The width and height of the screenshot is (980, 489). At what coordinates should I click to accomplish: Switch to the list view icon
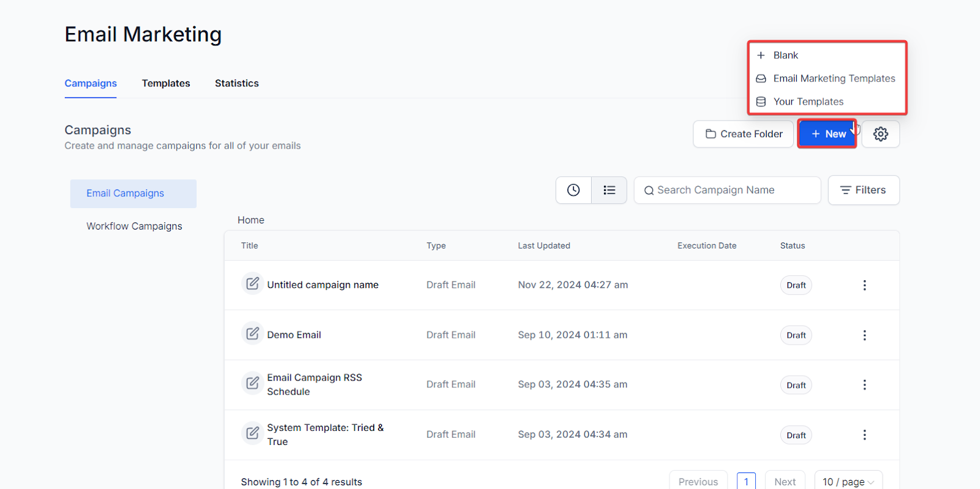(x=609, y=190)
